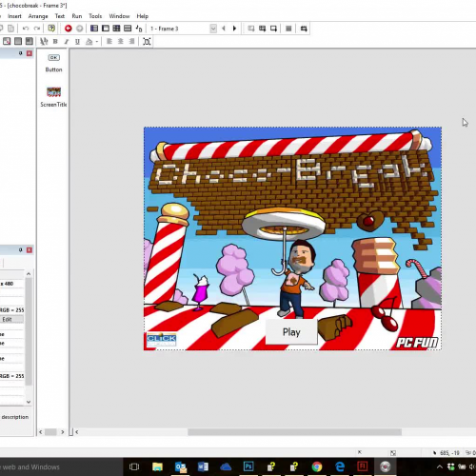Image resolution: width=476 pixels, height=476 pixels.
Task: Select the Button object icon
Action: 53,58
